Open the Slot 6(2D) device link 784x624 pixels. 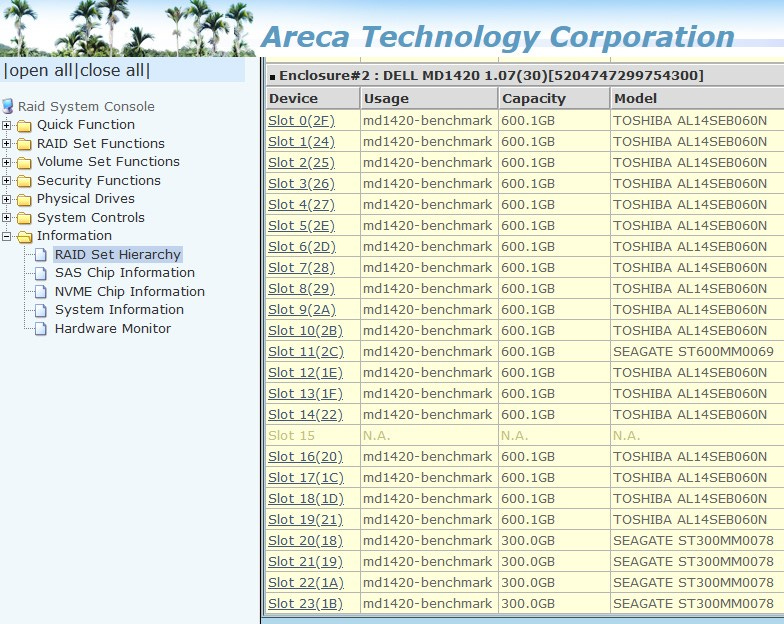pos(302,246)
